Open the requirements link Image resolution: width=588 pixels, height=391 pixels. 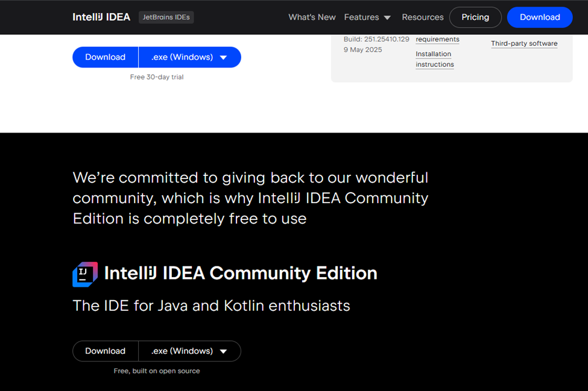coord(437,39)
